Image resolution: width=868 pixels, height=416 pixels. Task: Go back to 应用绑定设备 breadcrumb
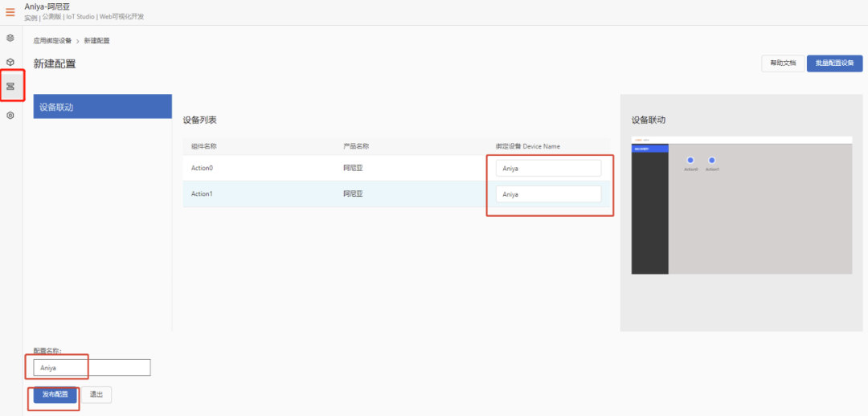click(52, 41)
